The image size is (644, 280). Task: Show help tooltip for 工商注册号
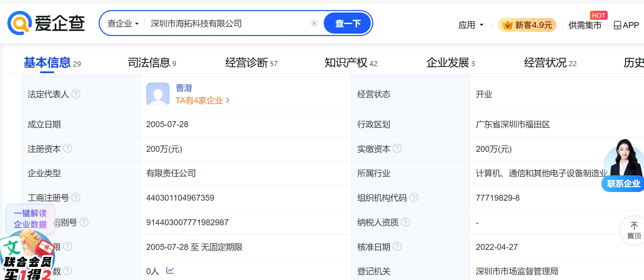pos(76,198)
